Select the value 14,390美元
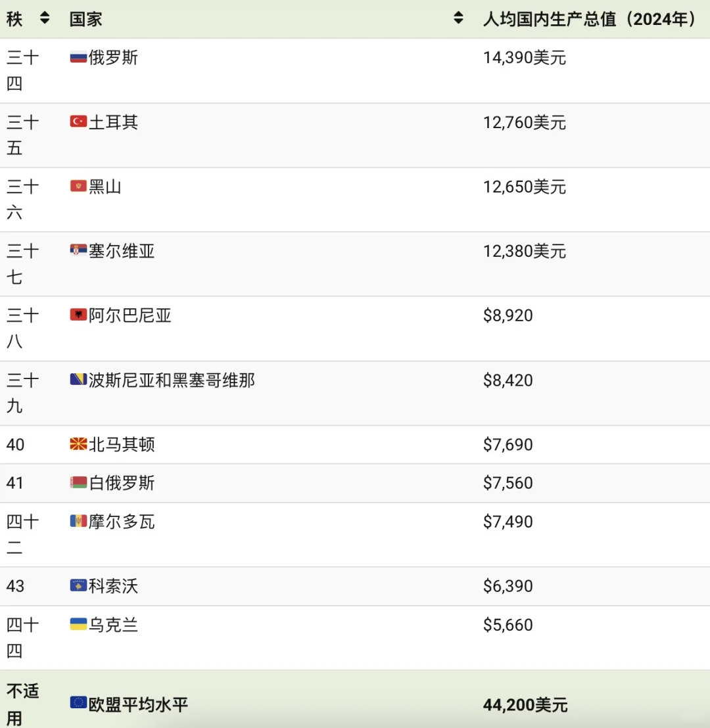Viewport: 710px width, 728px height. point(524,58)
